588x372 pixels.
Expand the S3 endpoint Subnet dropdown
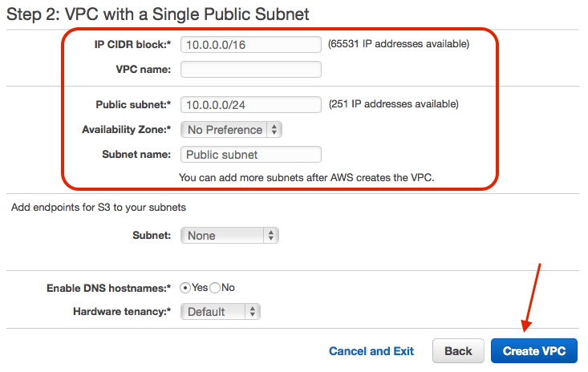(229, 236)
